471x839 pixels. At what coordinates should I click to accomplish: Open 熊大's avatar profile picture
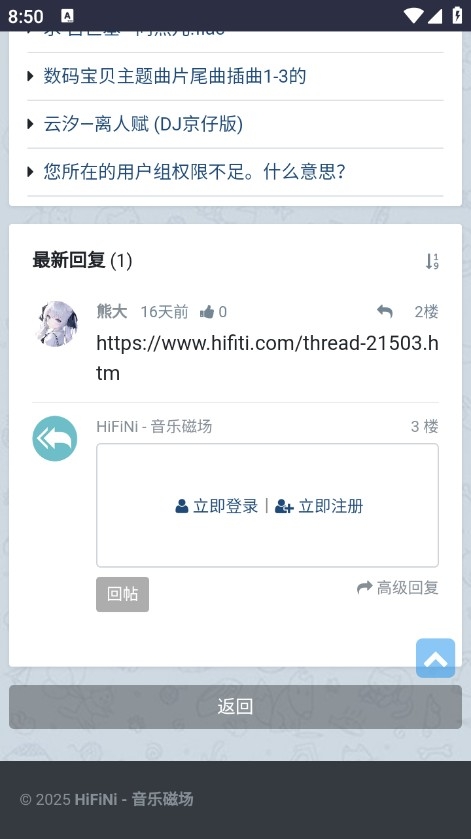[57, 324]
